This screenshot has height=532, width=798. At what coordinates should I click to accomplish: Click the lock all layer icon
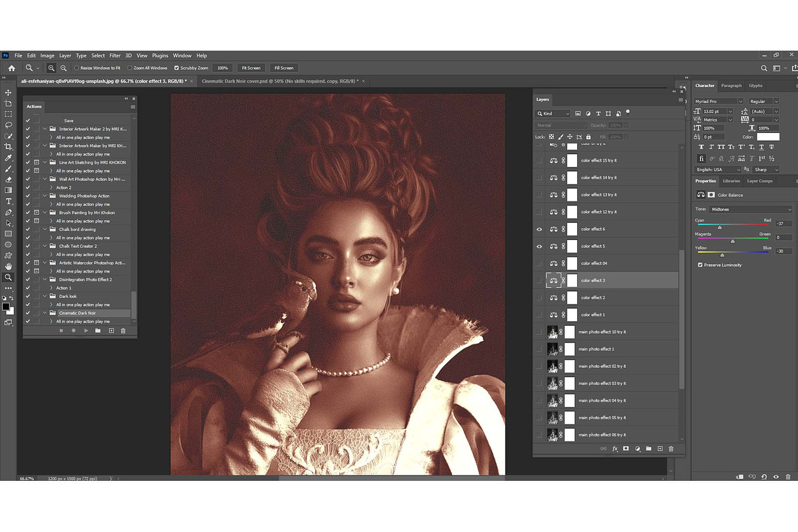click(589, 137)
